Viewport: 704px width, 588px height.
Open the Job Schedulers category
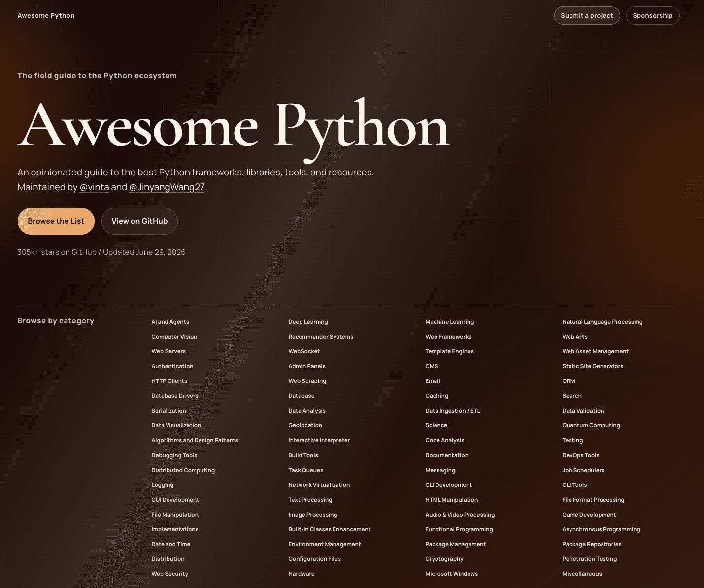pyautogui.click(x=583, y=470)
